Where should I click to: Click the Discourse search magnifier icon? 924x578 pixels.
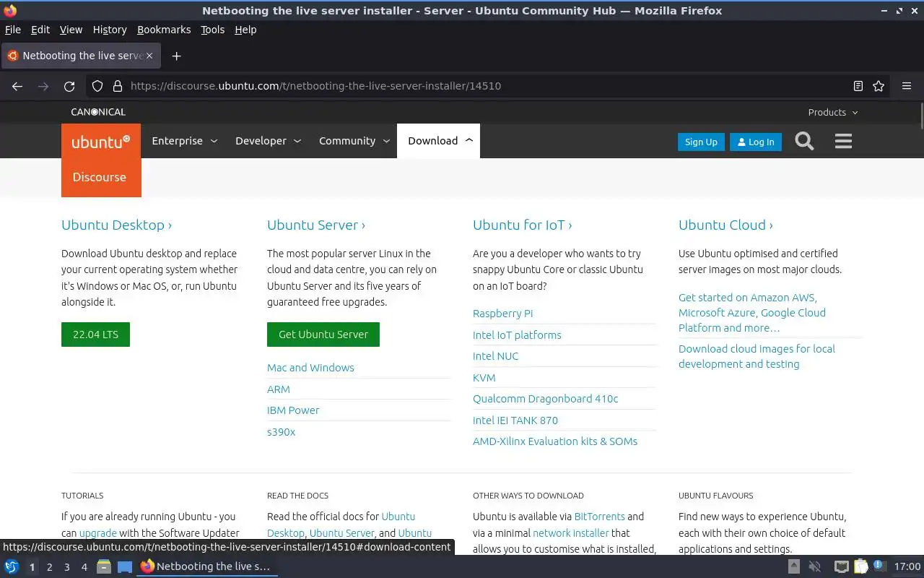coord(804,141)
